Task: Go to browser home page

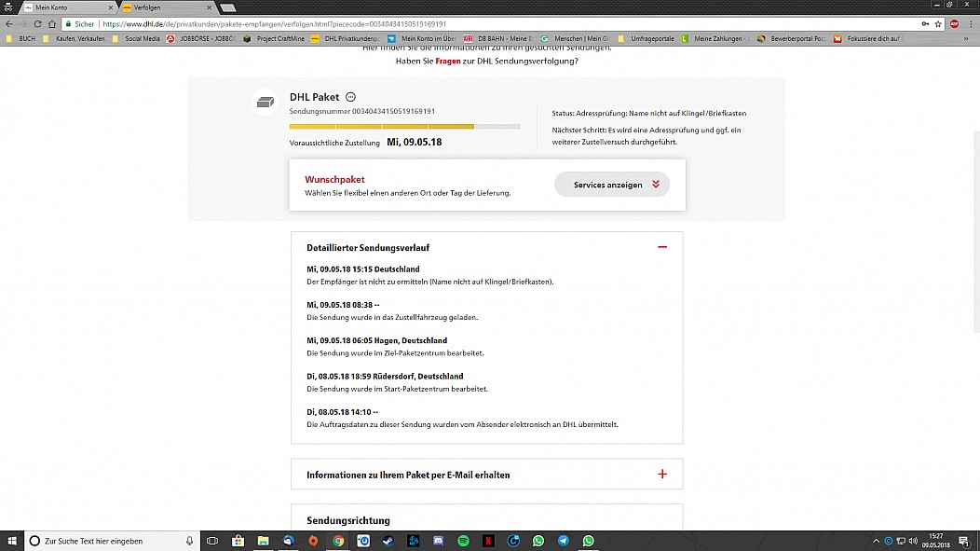Action: 52,23
